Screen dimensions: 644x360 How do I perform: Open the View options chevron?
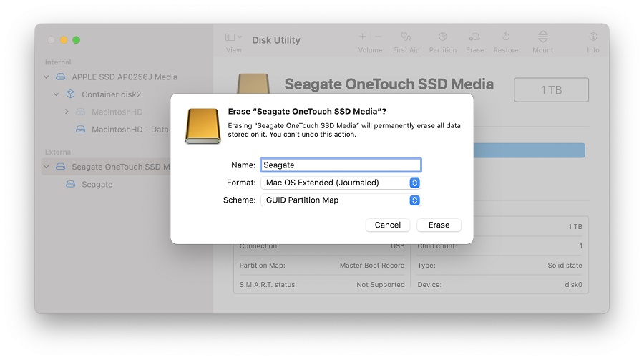pyautogui.click(x=240, y=37)
